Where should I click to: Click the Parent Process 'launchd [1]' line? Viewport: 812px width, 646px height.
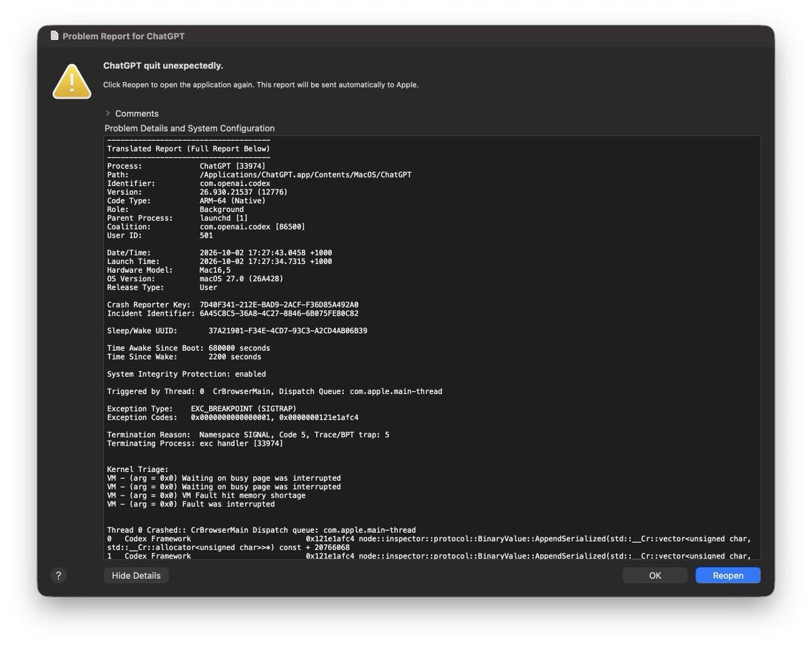(177, 218)
